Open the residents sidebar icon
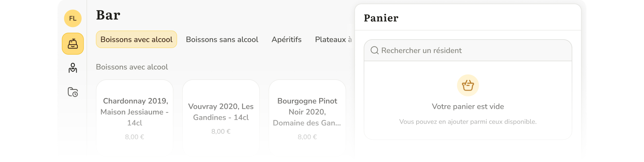The width and height of the screenshot is (644, 162). (x=73, y=68)
